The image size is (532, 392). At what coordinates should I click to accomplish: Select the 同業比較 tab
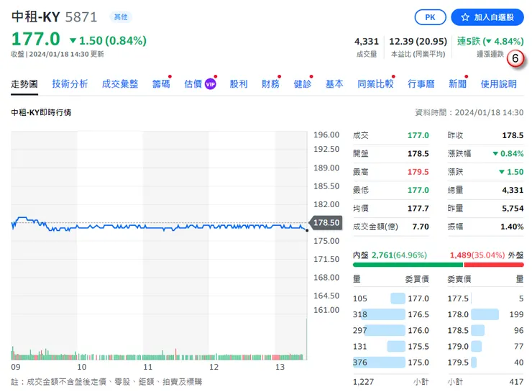[375, 84]
